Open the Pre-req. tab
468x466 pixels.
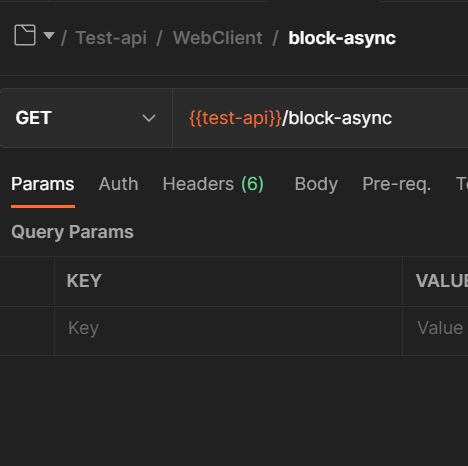[397, 184]
